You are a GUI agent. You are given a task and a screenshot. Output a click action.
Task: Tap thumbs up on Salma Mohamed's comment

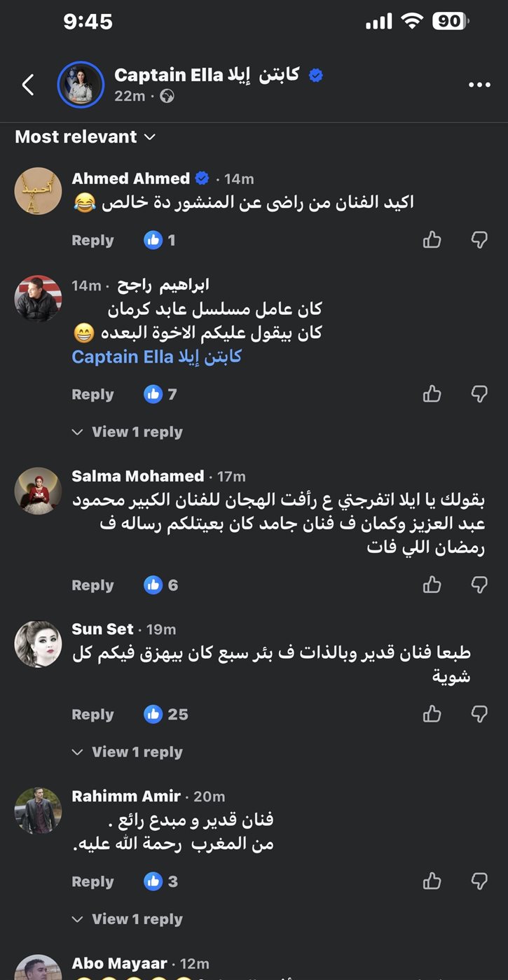[432, 584]
